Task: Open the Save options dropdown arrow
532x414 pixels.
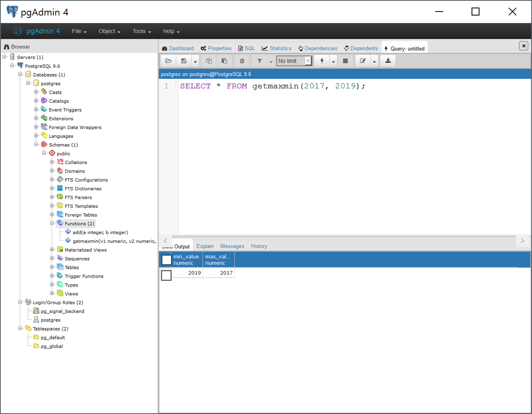Action: [195, 61]
